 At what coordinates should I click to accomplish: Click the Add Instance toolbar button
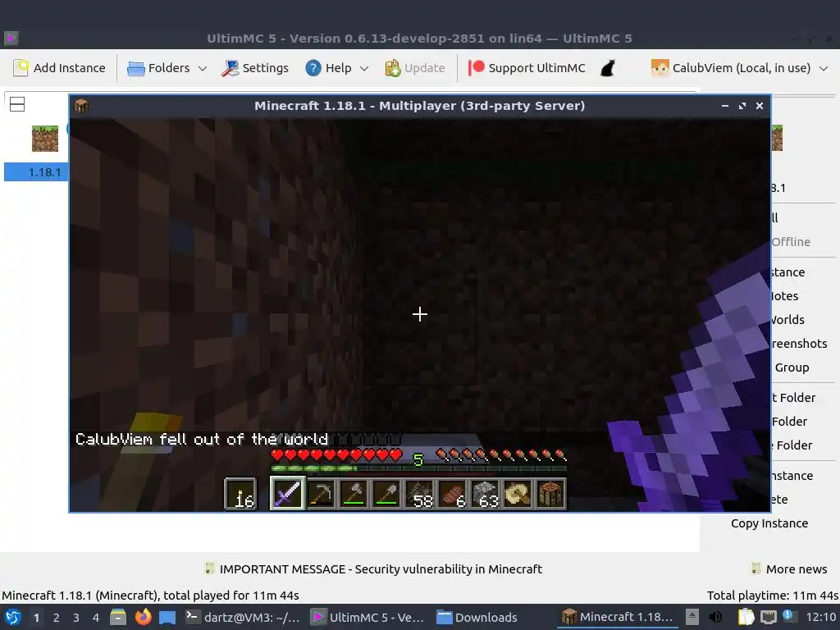(x=59, y=68)
